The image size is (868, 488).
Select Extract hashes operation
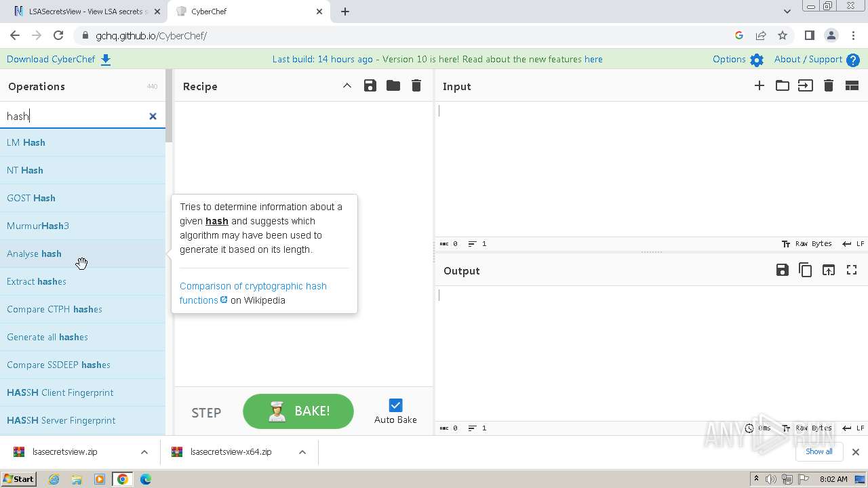pyautogui.click(x=83, y=281)
